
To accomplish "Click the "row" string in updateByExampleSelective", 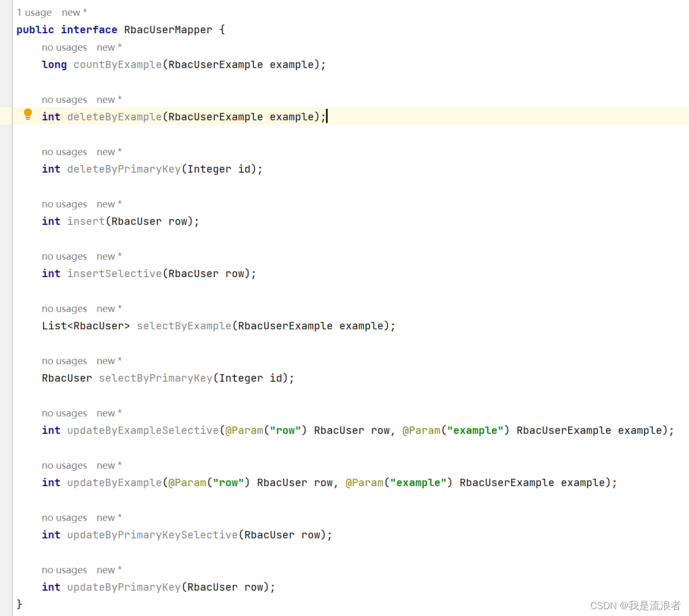I will point(285,430).
